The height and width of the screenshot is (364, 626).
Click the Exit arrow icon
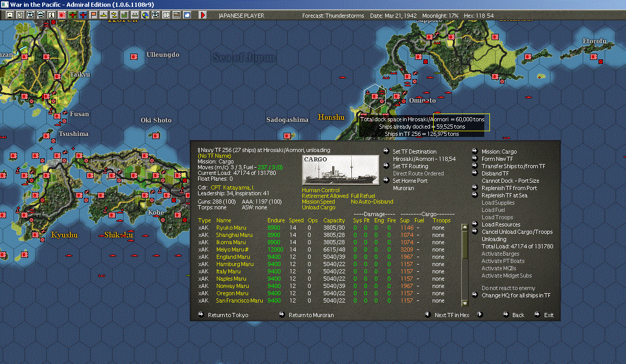tap(537, 315)
